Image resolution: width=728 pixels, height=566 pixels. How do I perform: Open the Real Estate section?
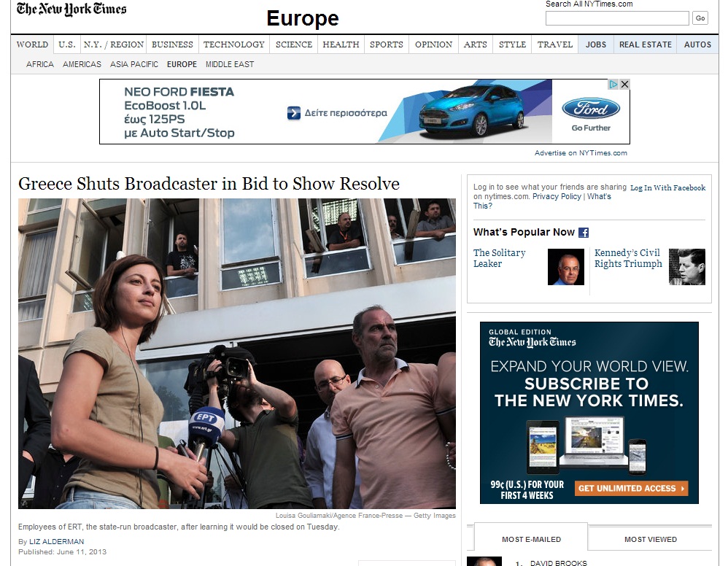[646, 44]
